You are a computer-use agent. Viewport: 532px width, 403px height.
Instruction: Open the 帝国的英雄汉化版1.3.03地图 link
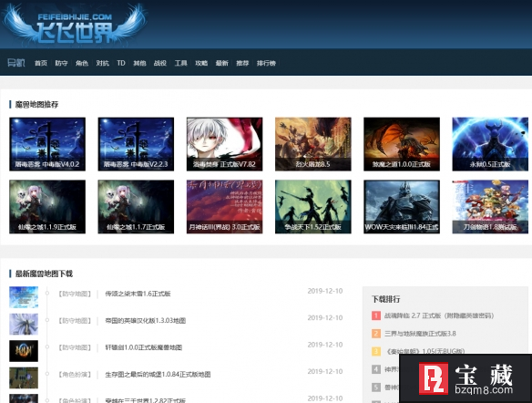click(146, 321)
